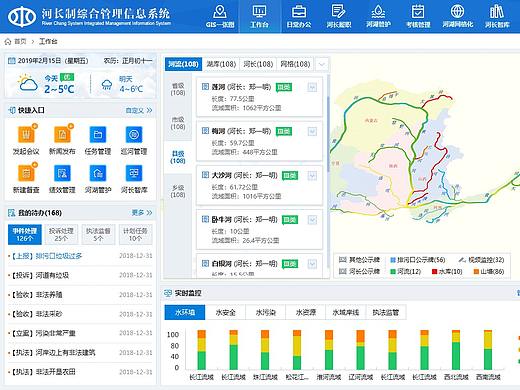Open 更多 in the 我的待办 panel
Screen dimensions: 520x390
tap(142, 213)
